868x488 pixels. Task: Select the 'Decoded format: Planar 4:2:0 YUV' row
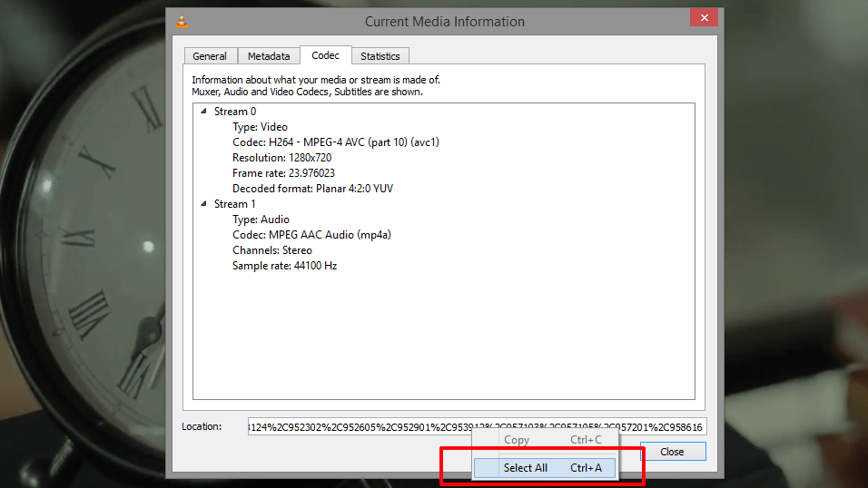click(312, 189)
